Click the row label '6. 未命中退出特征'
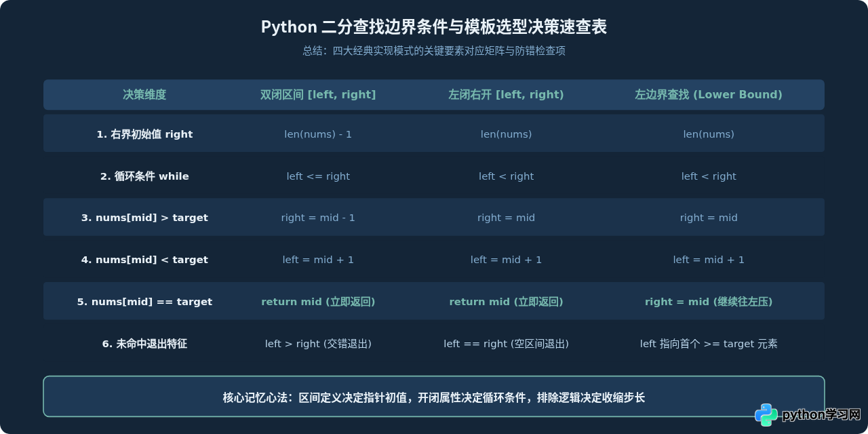This screenshot has height=434, width=868. coord(144,344)
